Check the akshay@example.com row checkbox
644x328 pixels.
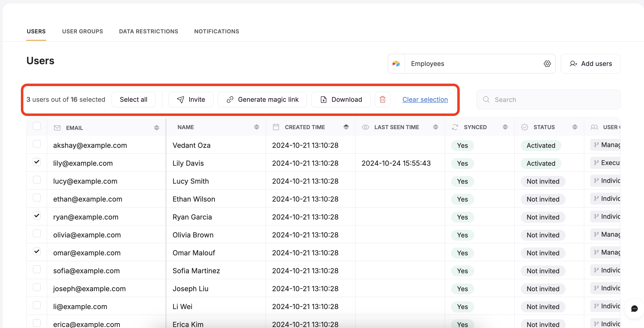[x=37, y=144]
